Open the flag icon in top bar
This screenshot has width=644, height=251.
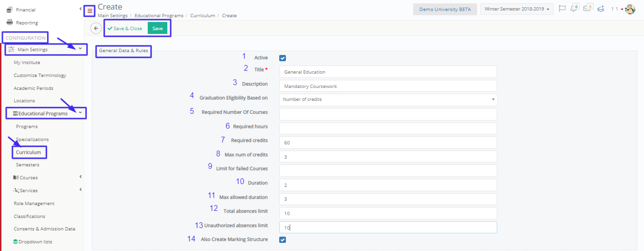[x=562, y=9]
